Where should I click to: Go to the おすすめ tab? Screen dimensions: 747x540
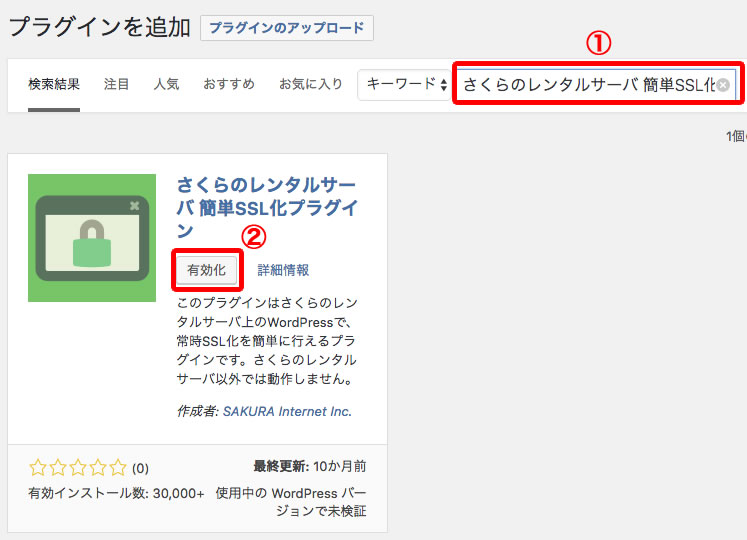pyautogui.click(x=228, y=84)
